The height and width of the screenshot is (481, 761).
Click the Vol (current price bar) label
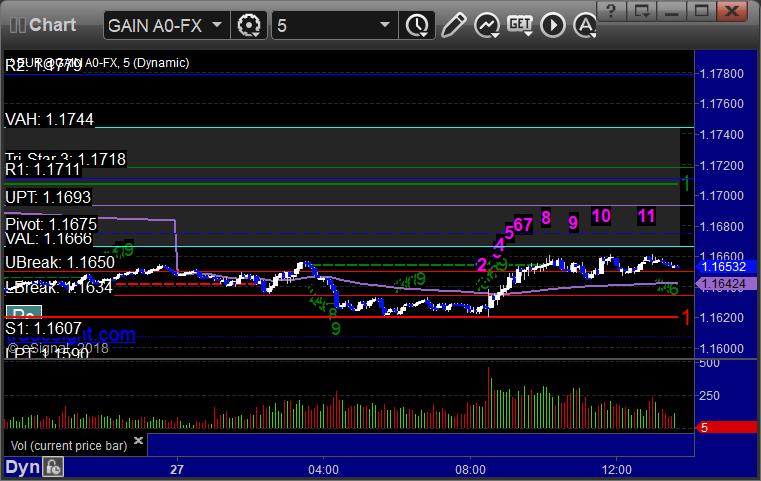pyautogui.click(x=68, y=446)
